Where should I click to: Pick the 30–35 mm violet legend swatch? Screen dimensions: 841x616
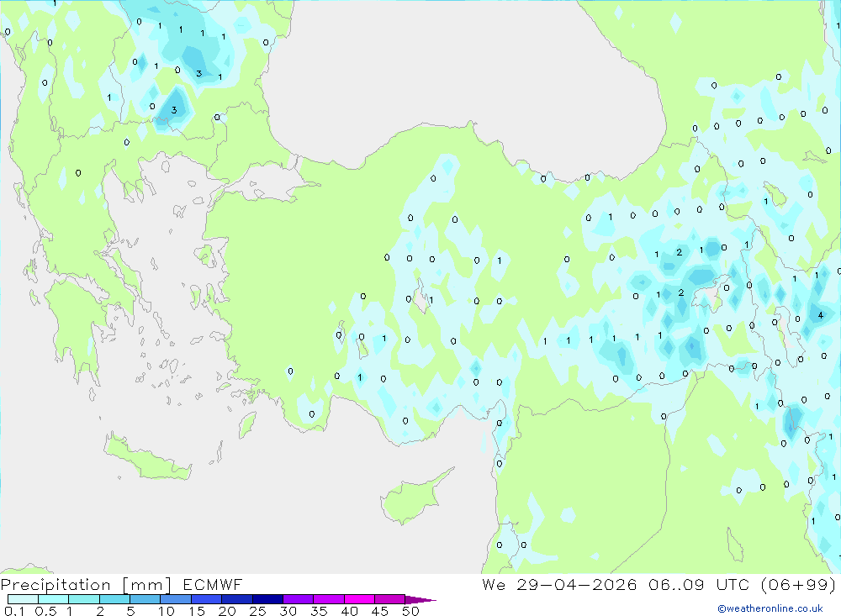[298, 599]
